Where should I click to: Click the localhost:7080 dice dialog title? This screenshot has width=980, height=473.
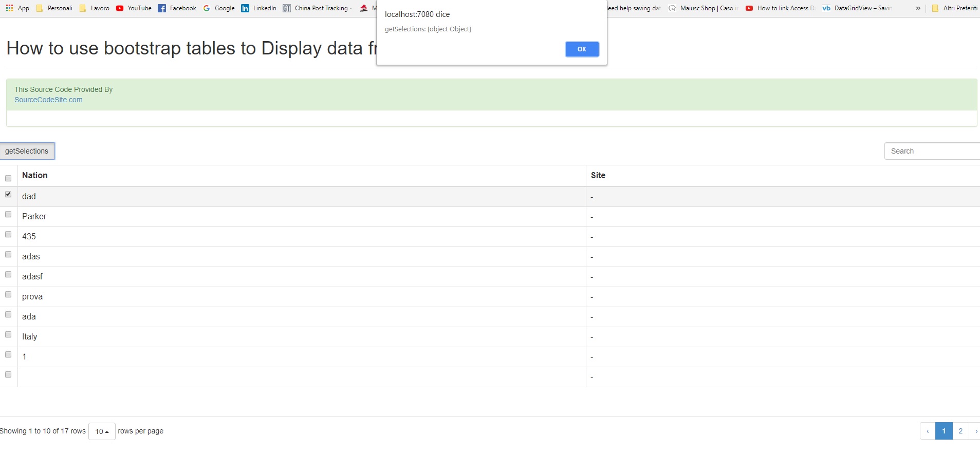417,14
